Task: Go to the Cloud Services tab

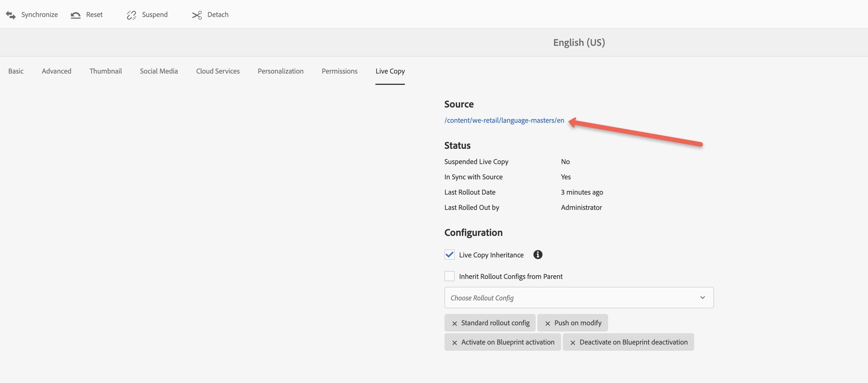Action: 218,71
